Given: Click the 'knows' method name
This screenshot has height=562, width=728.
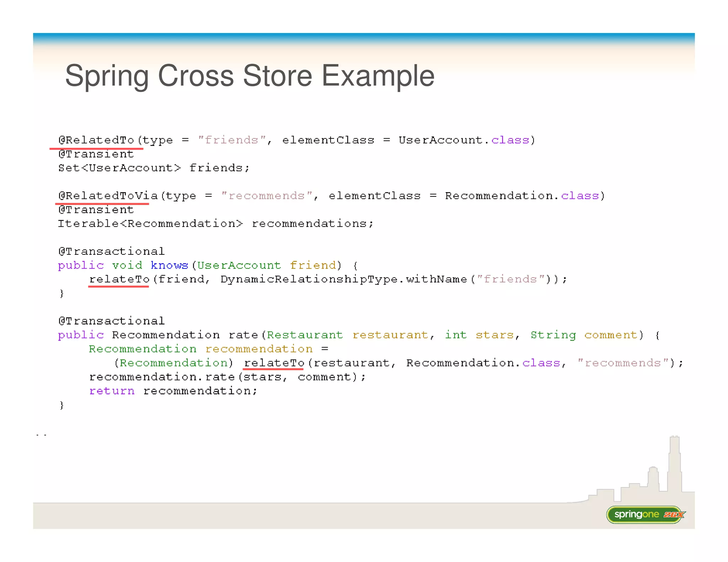Looking at the screenshot, I should click(169, 265).
